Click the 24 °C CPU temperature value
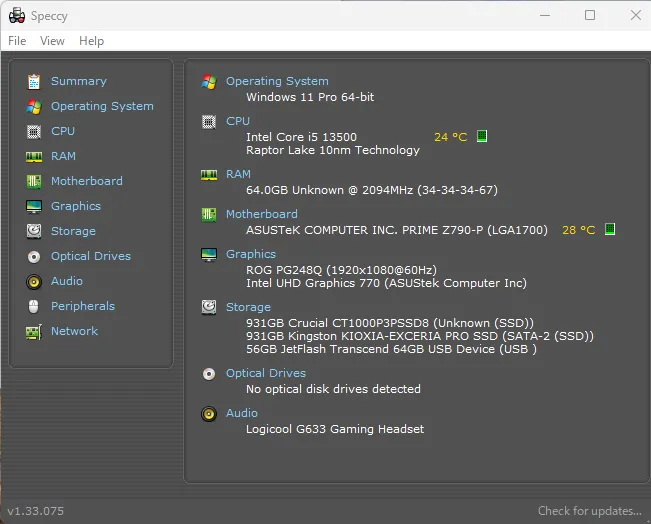The image size is (651, 524). point(450,137)
